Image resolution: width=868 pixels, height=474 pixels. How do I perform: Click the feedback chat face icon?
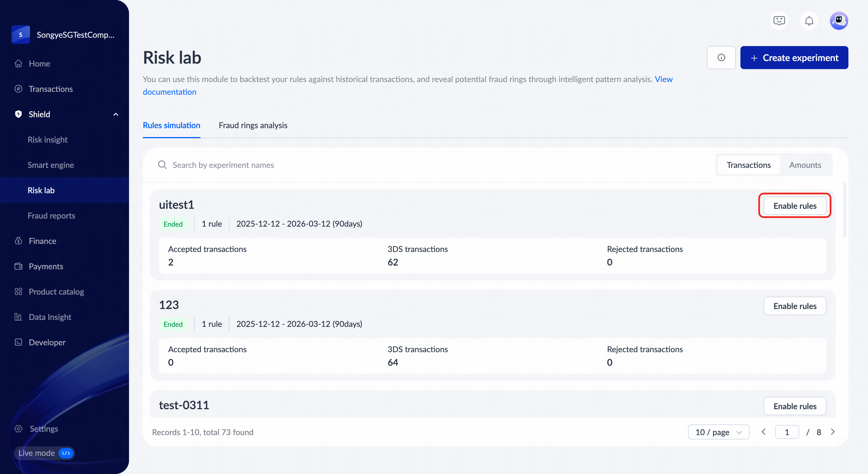(779, 21)
